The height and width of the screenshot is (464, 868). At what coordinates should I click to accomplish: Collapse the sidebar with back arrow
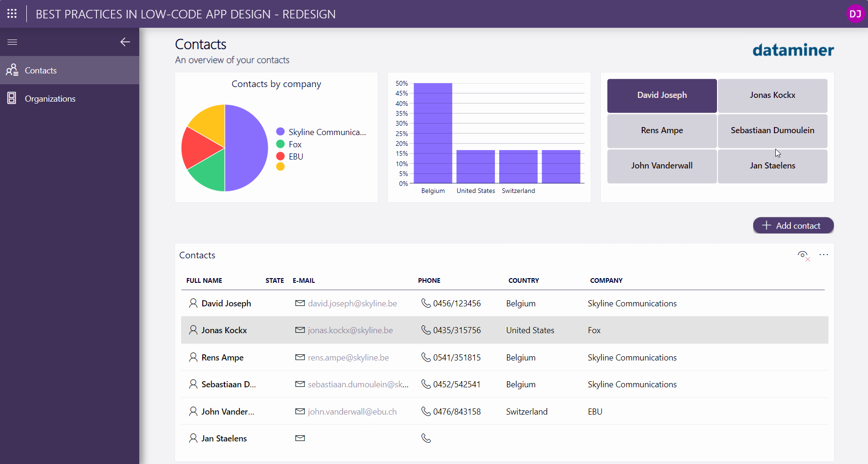coord(125,42)
